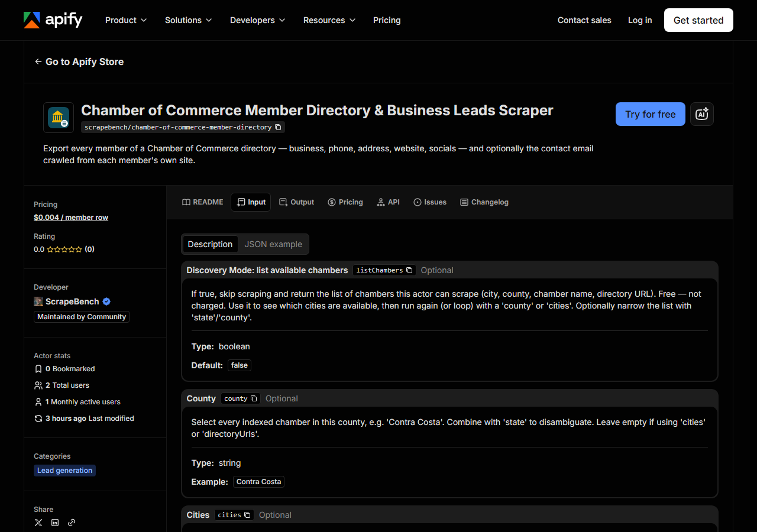Image resolution: width=757 pixels, height=532 pixels.
Task: Open the API tab
Action: click(388, 202)
